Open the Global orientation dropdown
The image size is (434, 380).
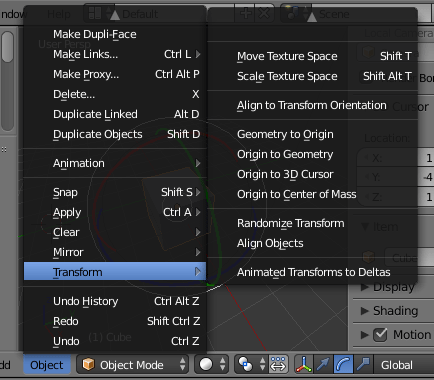pyautogui.click(x=404, y=365)
